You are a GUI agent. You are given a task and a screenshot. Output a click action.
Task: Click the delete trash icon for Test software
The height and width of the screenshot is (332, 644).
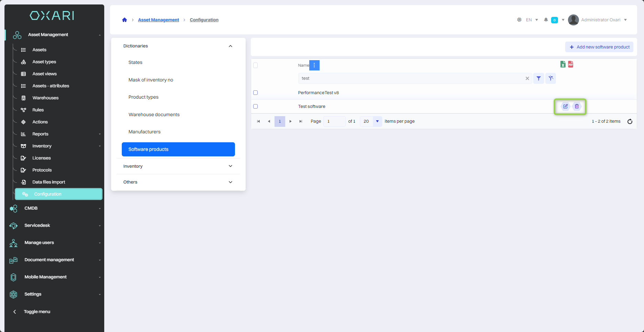click(577, 106)
